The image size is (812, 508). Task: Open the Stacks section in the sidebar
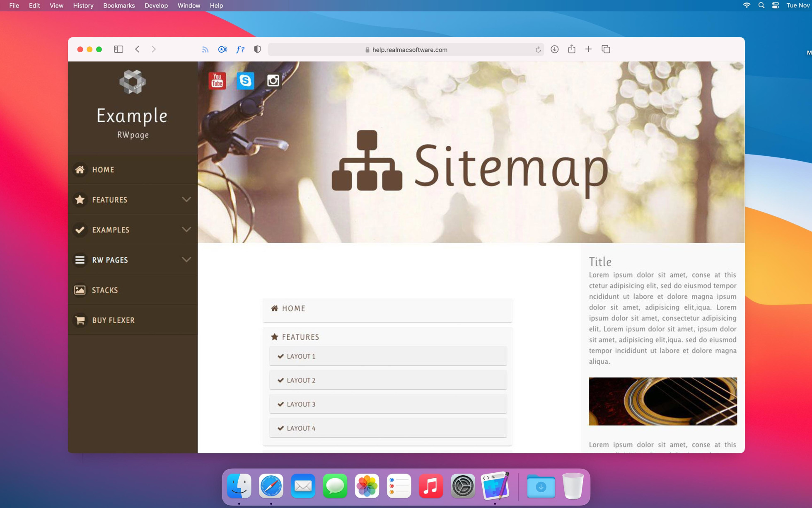click(104, 290)
